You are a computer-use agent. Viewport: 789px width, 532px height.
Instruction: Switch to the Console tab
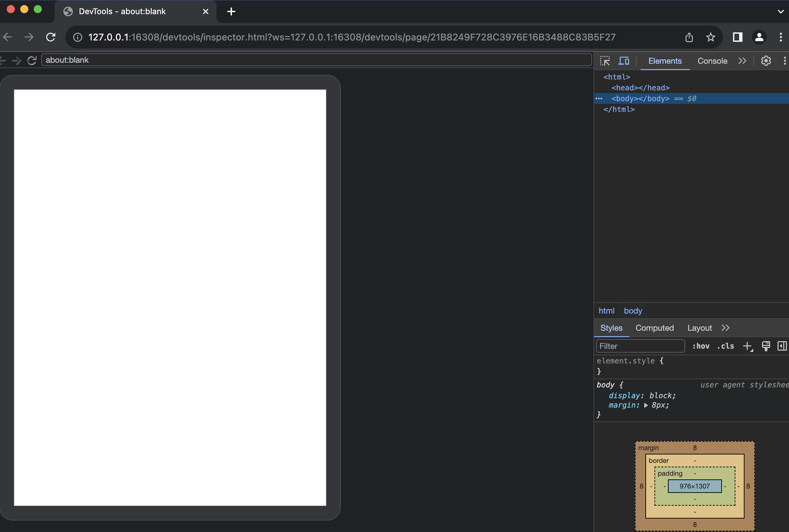pyautogui.click(x=712, y=61)
